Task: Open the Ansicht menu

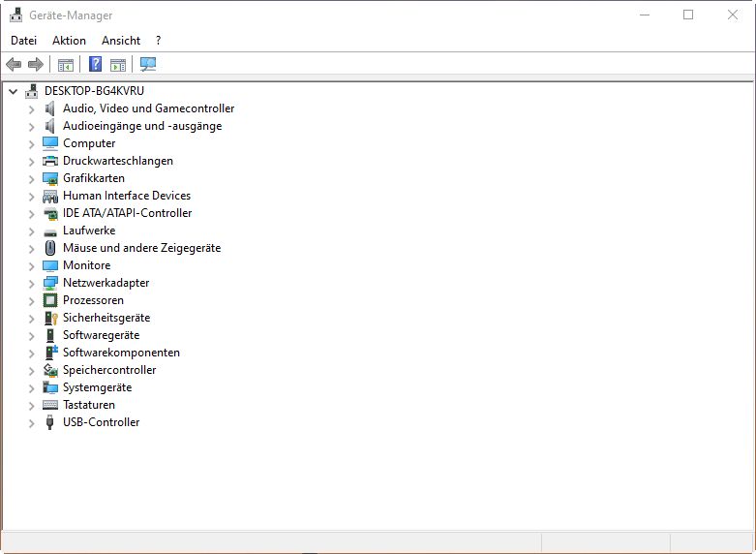Action: click(x=121, y=41)
